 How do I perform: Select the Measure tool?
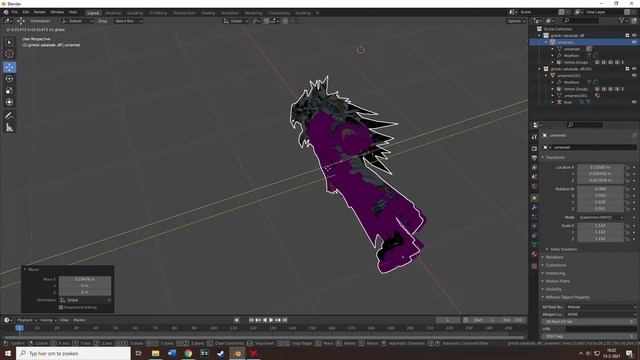tap(9, 128)
